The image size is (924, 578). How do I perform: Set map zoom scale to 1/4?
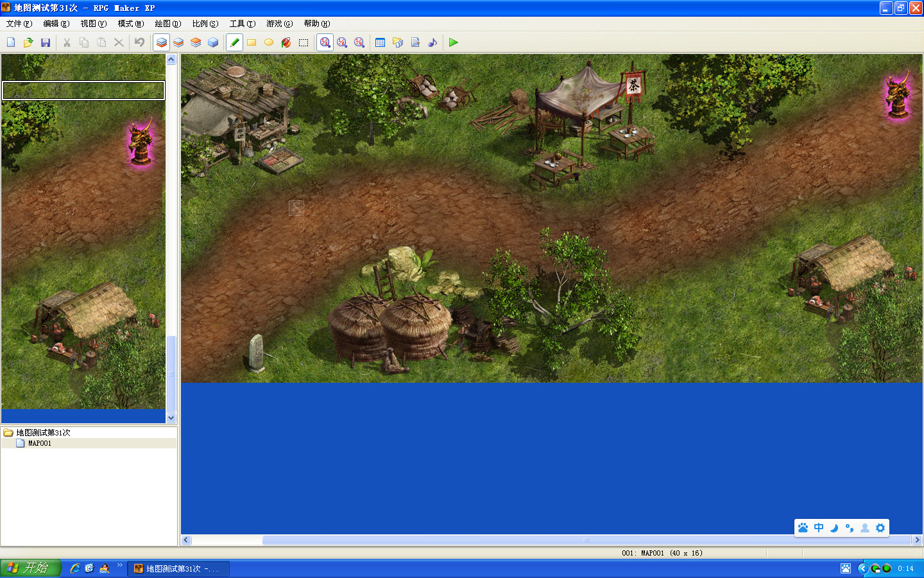coord(359,42)
